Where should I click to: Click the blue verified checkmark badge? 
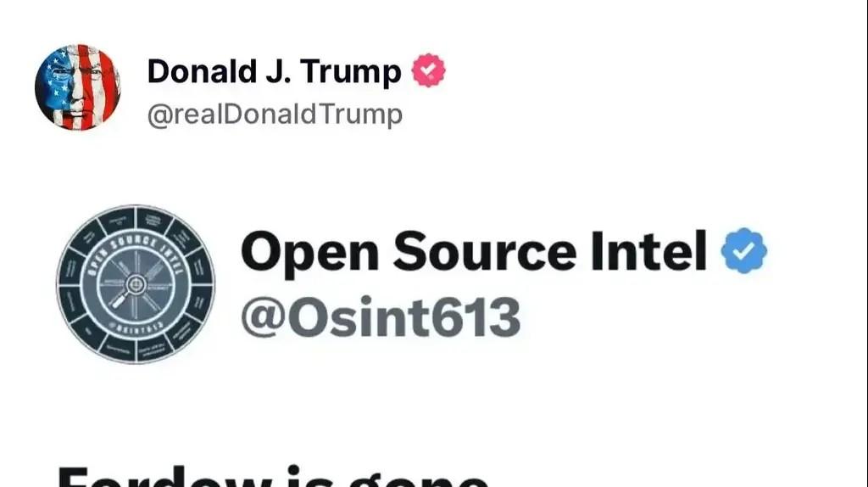(x=743, y=250)
